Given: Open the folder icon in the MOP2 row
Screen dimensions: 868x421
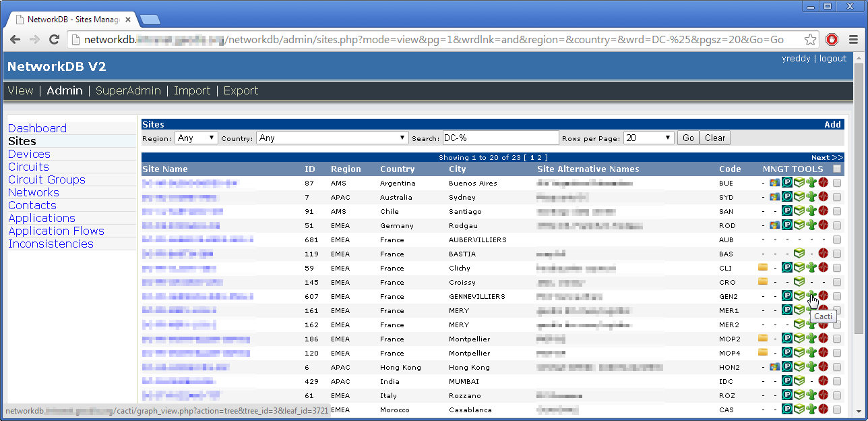Looking at the screenshot, I should click(x=763, y=339).
